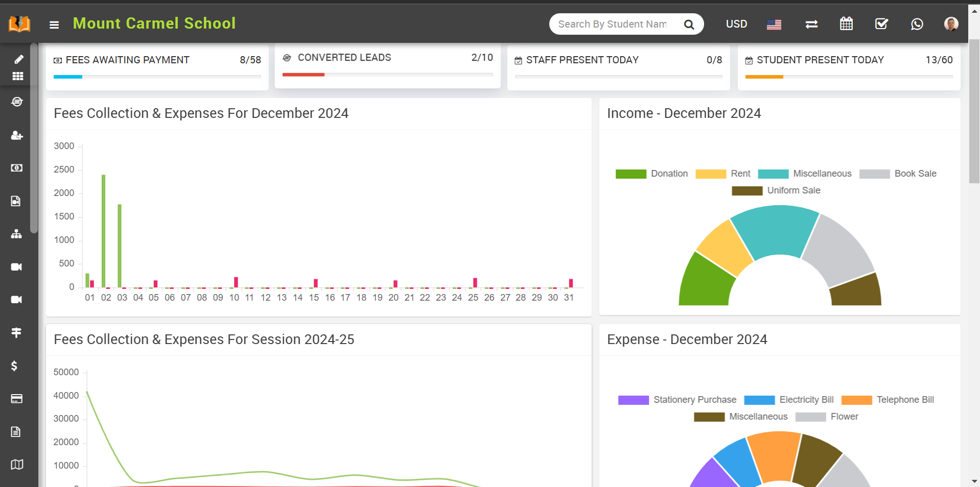Image resolution: width=980 pixels, height=487 pixels.
Task: Open the sitemap hierarchy icon in sidebar
Action: [16, 234]
